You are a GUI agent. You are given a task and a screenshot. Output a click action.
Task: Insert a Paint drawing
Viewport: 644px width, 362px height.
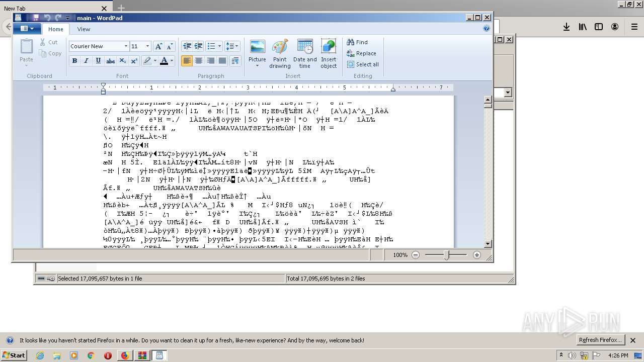tap(280, 53)
